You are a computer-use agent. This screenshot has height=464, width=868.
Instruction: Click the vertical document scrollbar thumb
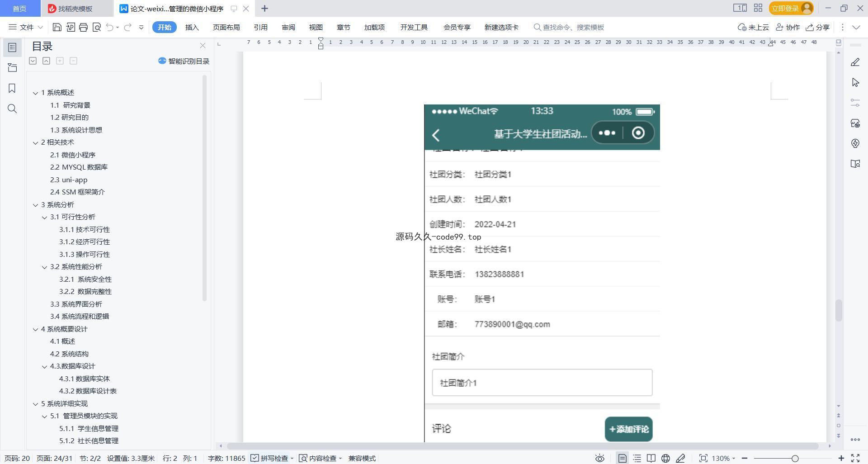click(x=839, y=310)
